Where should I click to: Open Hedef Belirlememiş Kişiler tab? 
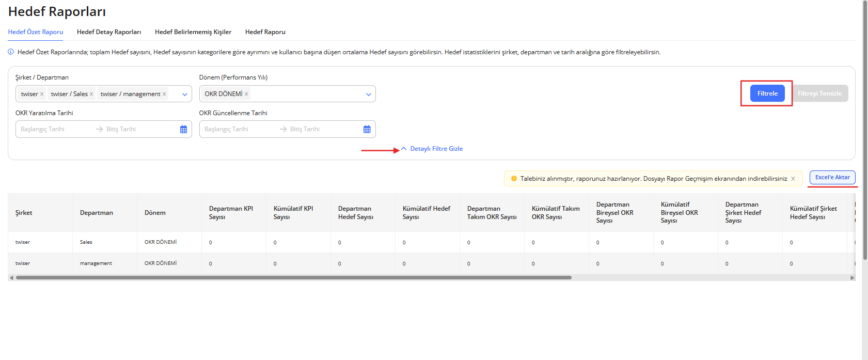tap(193, 32)
